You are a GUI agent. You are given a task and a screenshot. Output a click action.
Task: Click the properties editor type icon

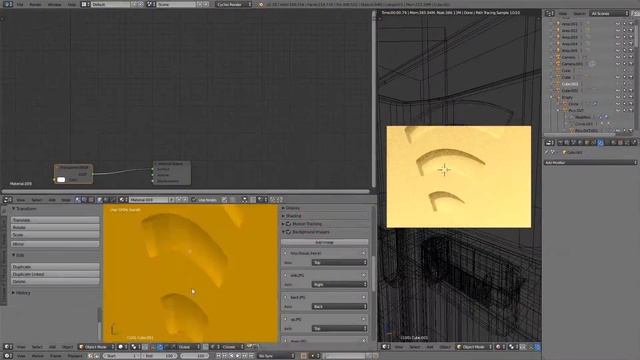click(549, 143)
